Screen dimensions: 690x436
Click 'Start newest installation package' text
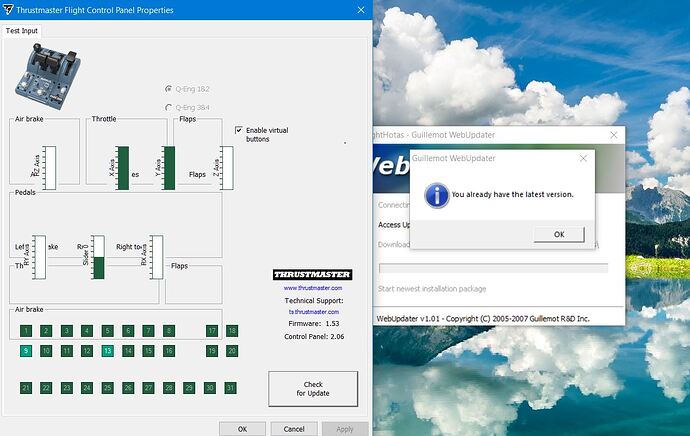click(x=432, y=289)
